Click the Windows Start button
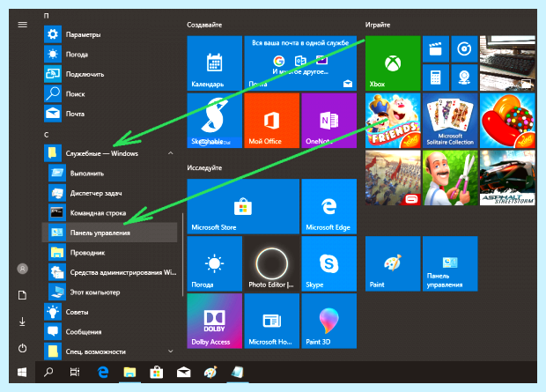Image resolution: width=546 pixels, height=392 pixels. click(x=22, y=372)
